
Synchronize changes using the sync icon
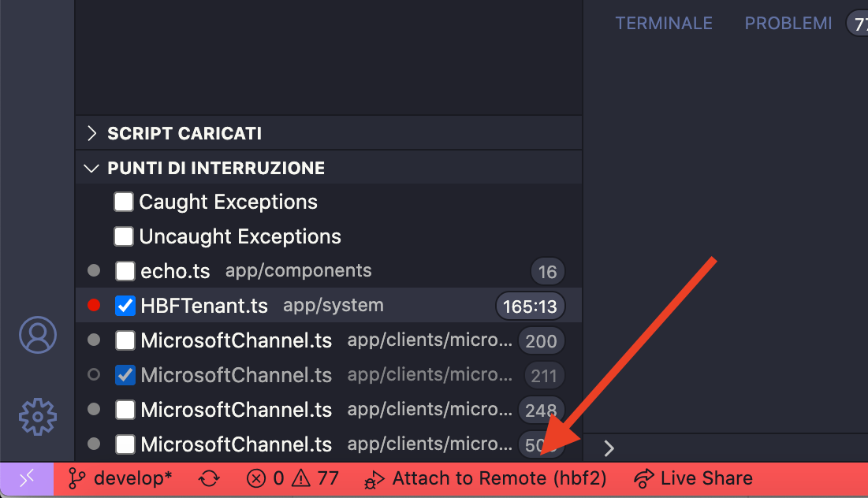[x=209, y=478]
